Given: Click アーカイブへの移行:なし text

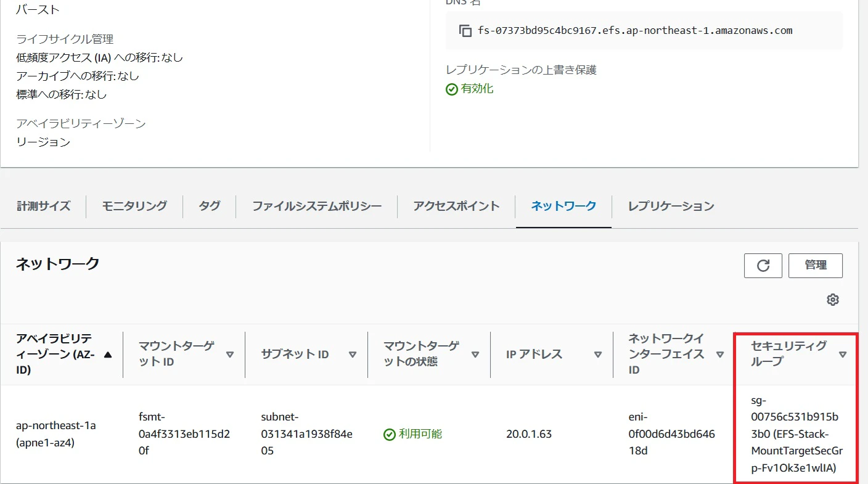Looking at the screenshot, I should pyautogui.click(x=78, y=76).
